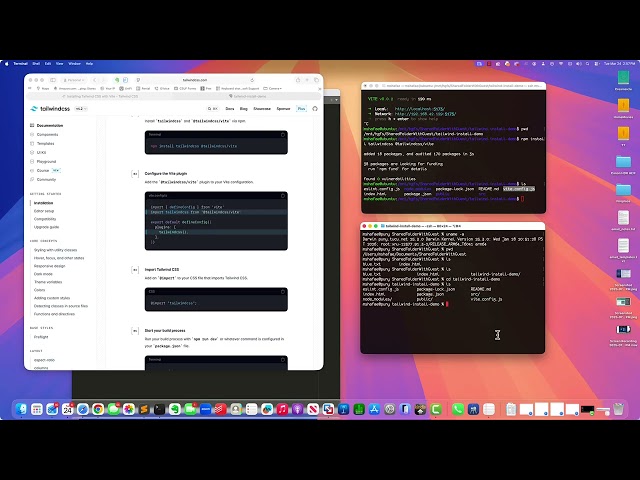The height and width of the screenshot is (480, 640).
Task: Open Sublime Text from the Dock
Action: point(144,409)
